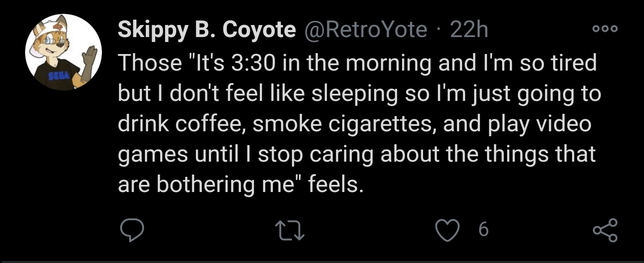Screen dimensions: 644x263
Task: Click the tweet's first line mentioning 3:30
Action: point(357,63)
